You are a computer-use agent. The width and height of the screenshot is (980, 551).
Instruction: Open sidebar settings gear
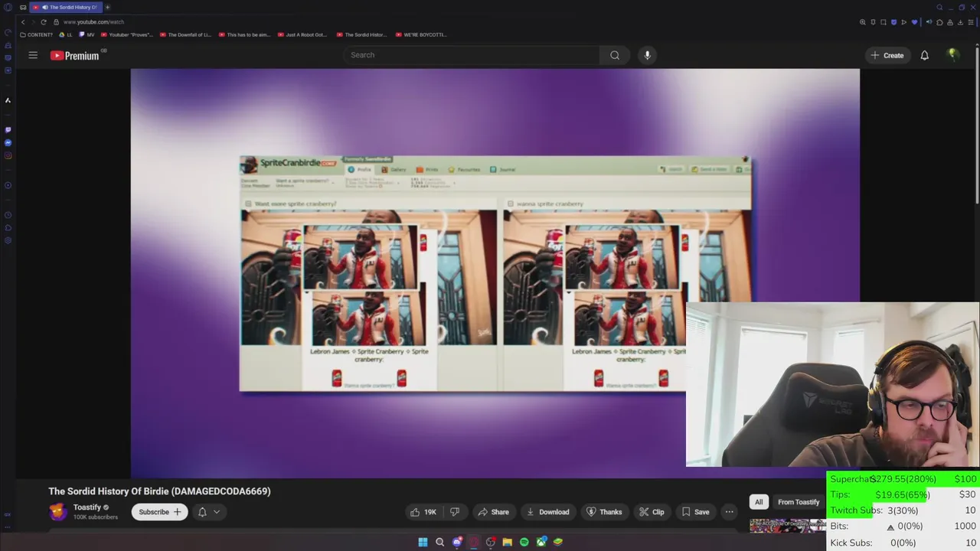tap(8, 240)
